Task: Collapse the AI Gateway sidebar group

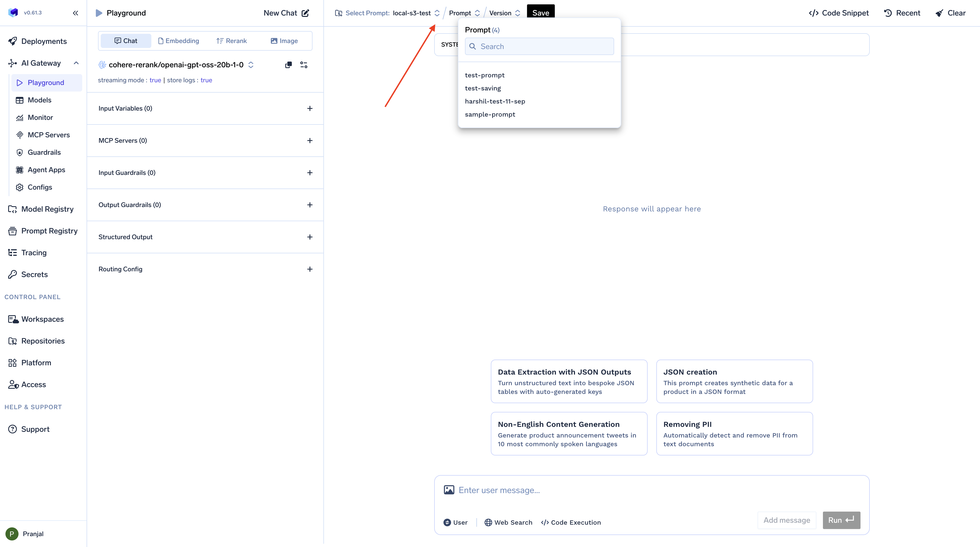Action: (x=76, y=63)
